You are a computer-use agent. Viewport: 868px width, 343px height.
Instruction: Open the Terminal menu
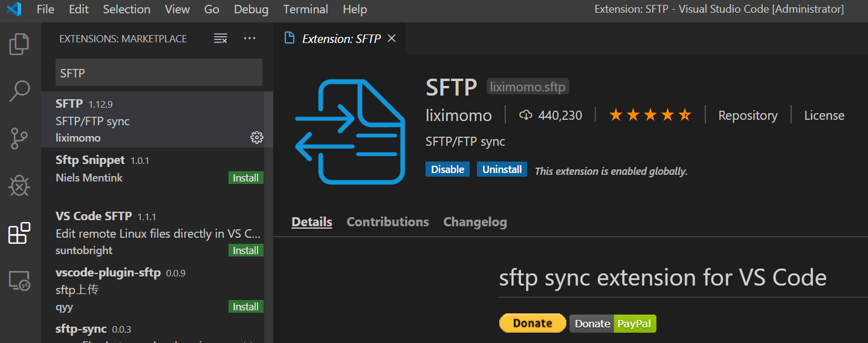(x=306, y=9)
